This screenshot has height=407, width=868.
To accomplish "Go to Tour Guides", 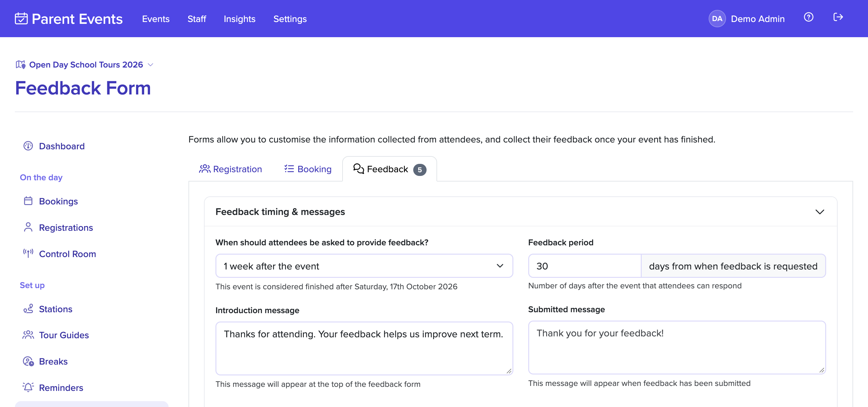I will (x=64, y=335).
